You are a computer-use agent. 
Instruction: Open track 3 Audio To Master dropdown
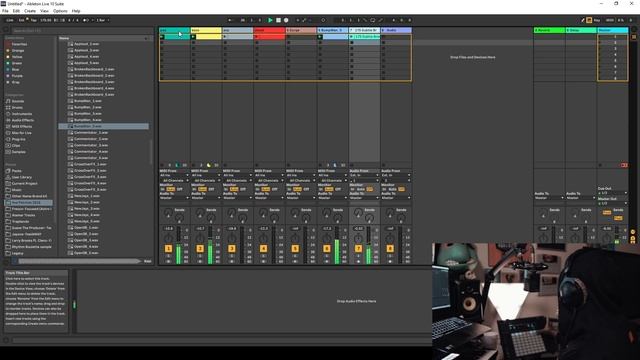pos(238,198)
